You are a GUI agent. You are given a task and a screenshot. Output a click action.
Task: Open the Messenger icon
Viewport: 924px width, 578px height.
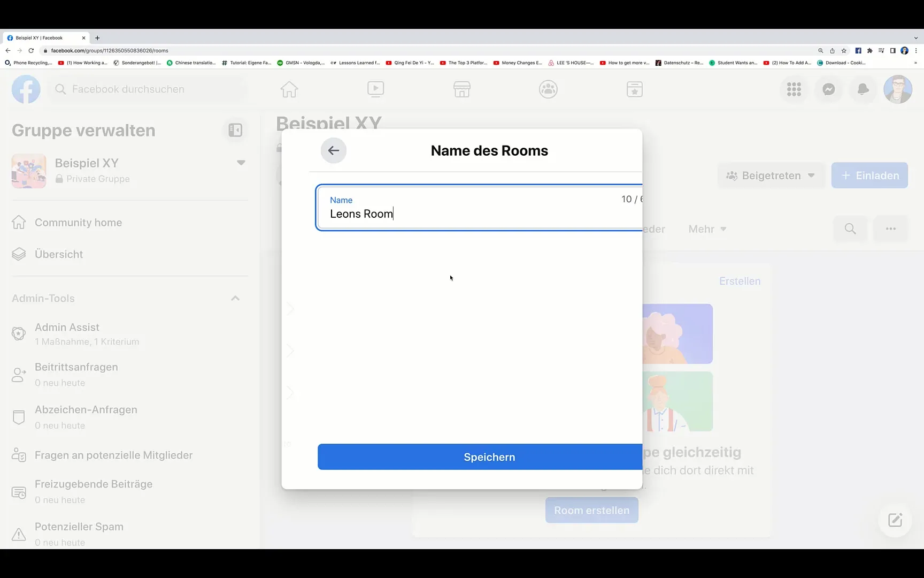tap(829, 89)
